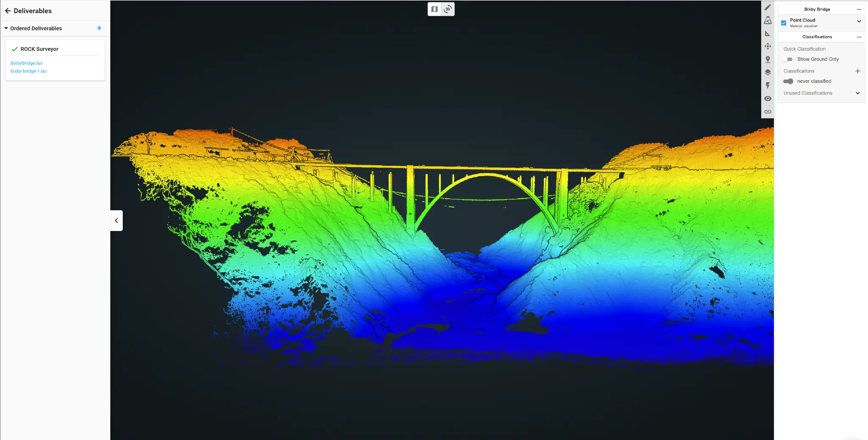Toggle the never classified classification
Screen dimensions: 868x440
[789, 81]
